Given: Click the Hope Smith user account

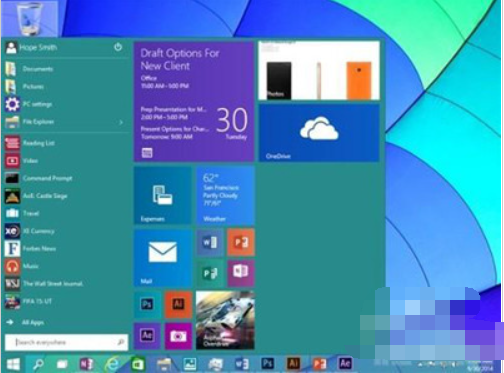Looking at the screenshot, I should tap(31, 48).
